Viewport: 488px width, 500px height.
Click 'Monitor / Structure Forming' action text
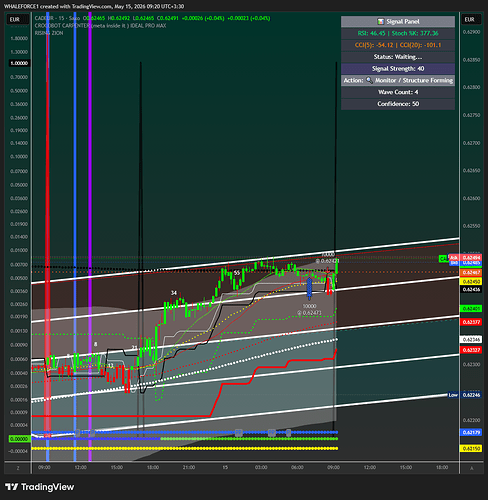(414, 80)
